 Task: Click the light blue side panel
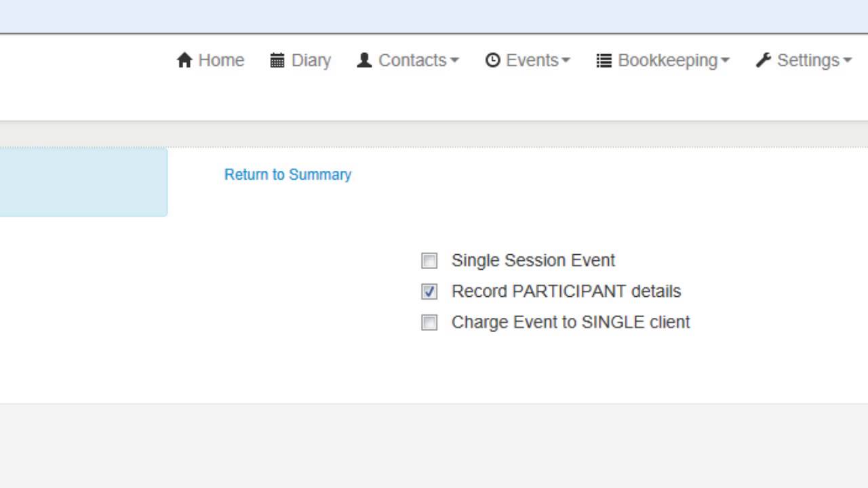point(83,182)
